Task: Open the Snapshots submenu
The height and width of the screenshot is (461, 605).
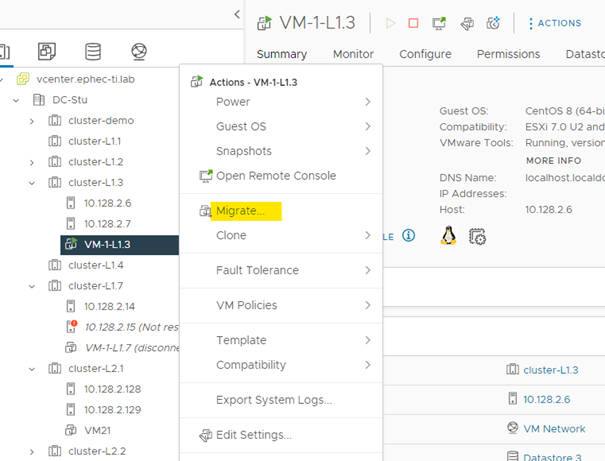Action: coord(281,151)
